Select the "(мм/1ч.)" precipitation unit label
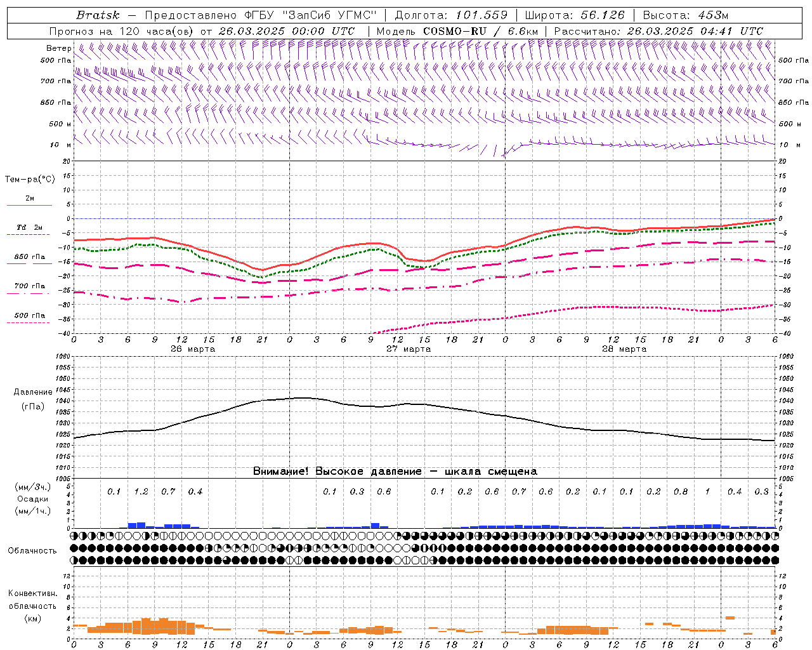 [33, 511]
